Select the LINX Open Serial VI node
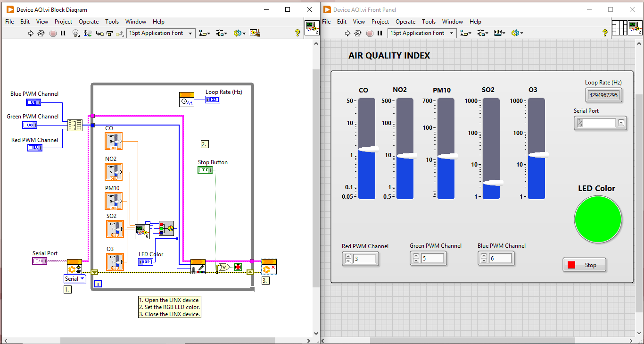Viewport: 644px width, 344px height. coord(74,267)
